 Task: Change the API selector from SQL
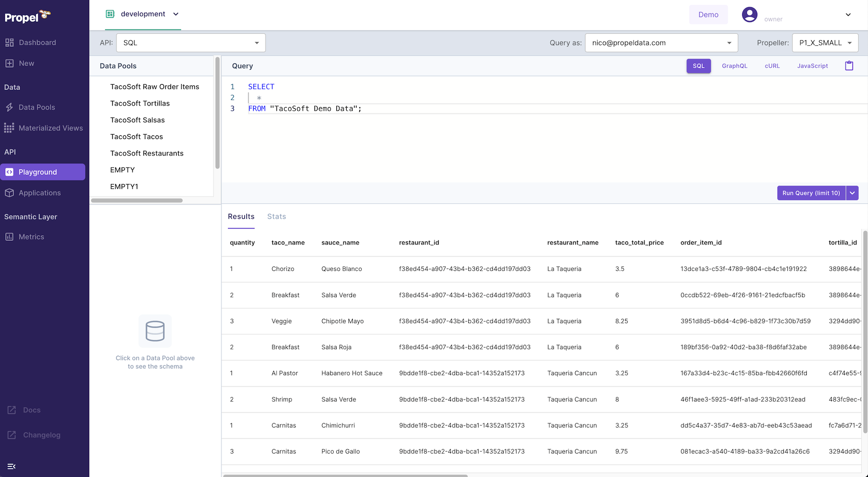(190, 42)
